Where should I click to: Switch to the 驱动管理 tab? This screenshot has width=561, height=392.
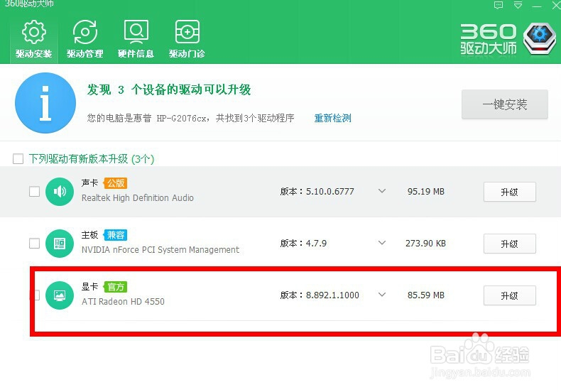[x=85, y=39]
